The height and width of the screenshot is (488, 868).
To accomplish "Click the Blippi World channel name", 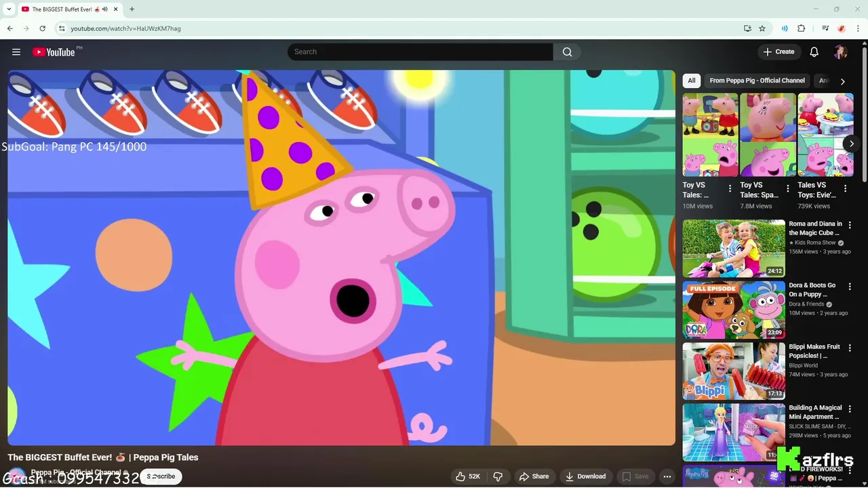I will click(x=803, y=365).
